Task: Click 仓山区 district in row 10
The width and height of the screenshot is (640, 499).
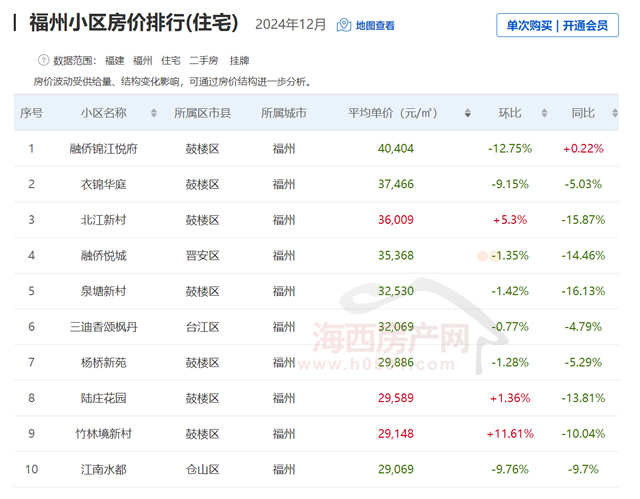Action: pyautogui.click(x=202, y=469)
